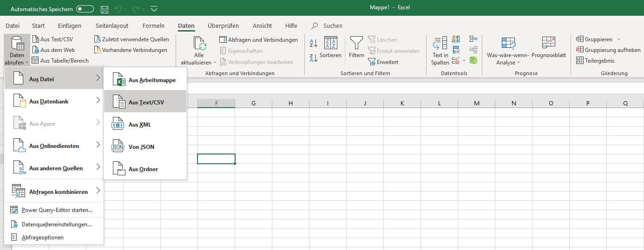
Task: Choose Aus Text/CSV in submenu
Action: (x=145, y=102)
